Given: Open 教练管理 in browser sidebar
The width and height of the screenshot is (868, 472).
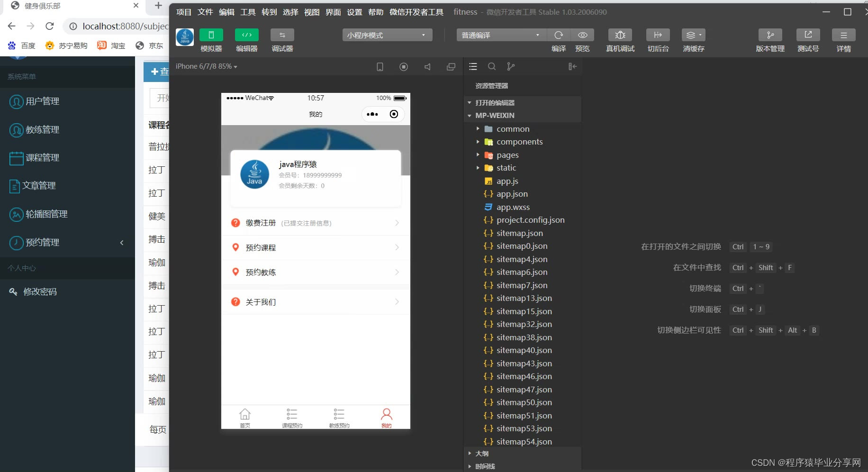Looking at the screenshot, I should (67, 129).
